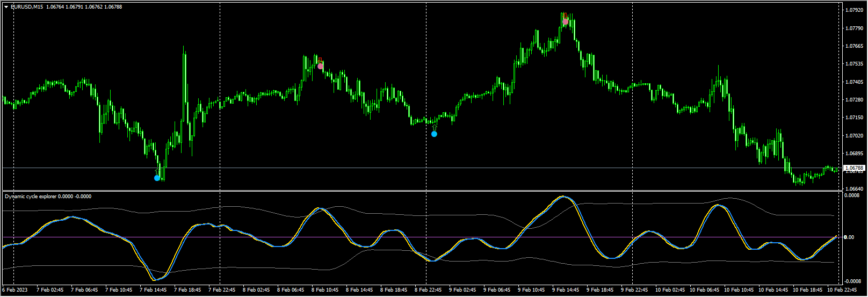Click the green up arrow above the 7 Feb blue dot
Screen dimensions: 868x297
pos(157,171)
